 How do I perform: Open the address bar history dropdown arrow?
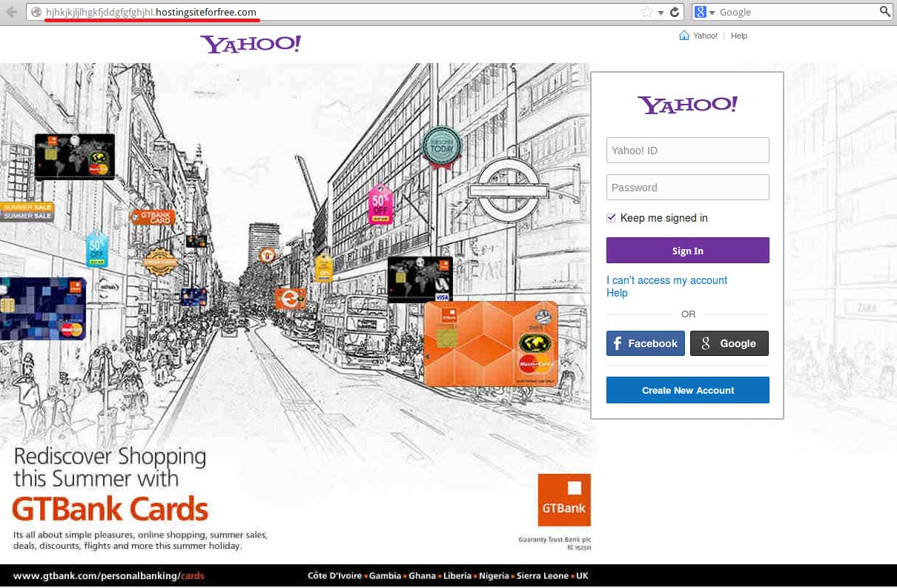click(x=659, y=13)
